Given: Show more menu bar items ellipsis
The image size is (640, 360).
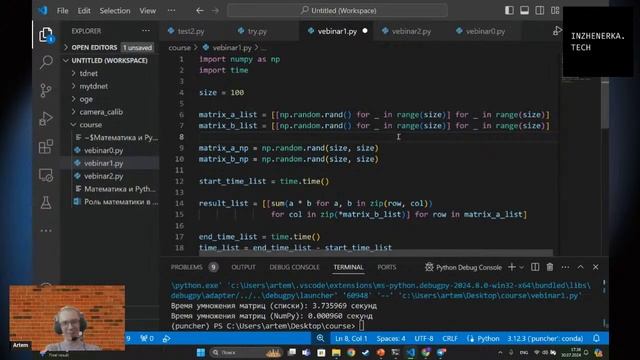Looking at the screenshot, I should click(171, 11).
